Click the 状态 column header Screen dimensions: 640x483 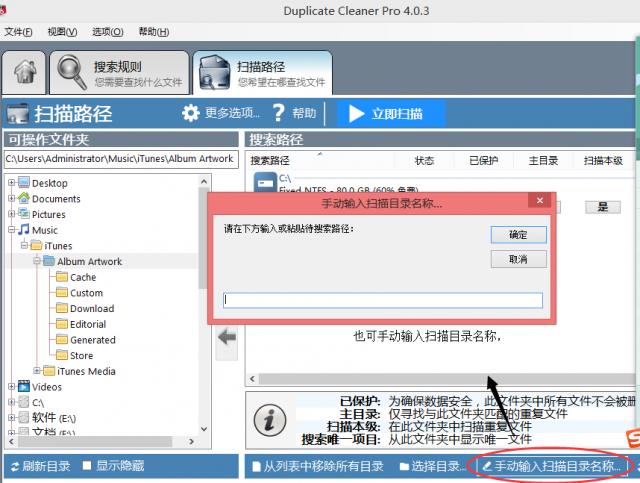(x=424, y=160)
